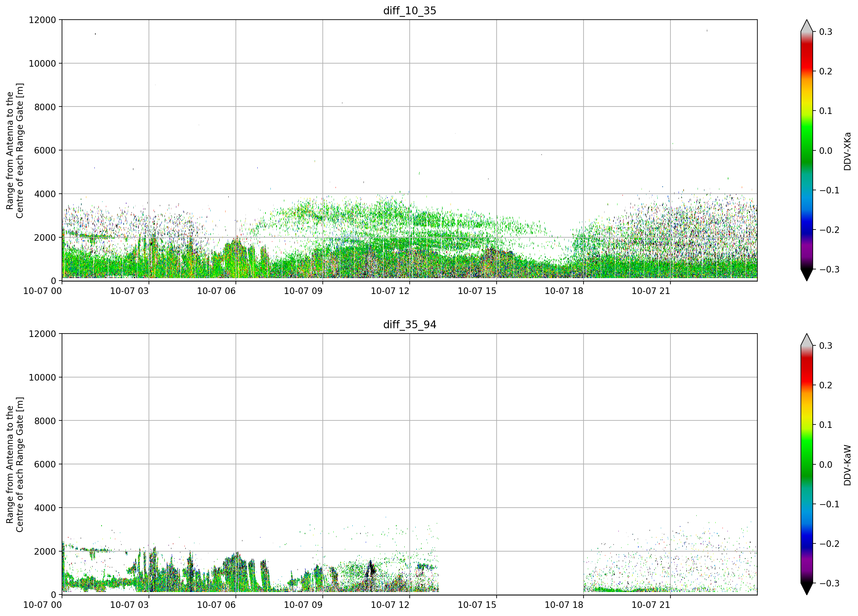Click the "0.2" tick on the DDV-KaW colorbar
The image size is (858, 616).
pos(826,385)
